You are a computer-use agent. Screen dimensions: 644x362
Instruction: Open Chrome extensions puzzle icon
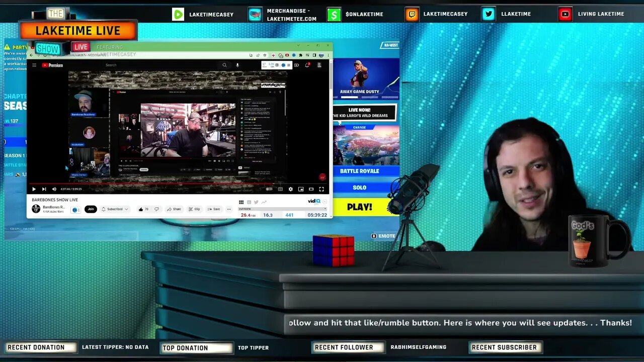coord(300,55)
